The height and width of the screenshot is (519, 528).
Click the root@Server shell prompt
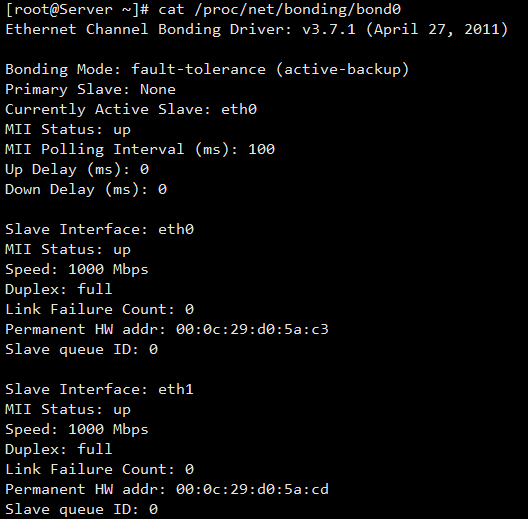(x=77, y=9)
